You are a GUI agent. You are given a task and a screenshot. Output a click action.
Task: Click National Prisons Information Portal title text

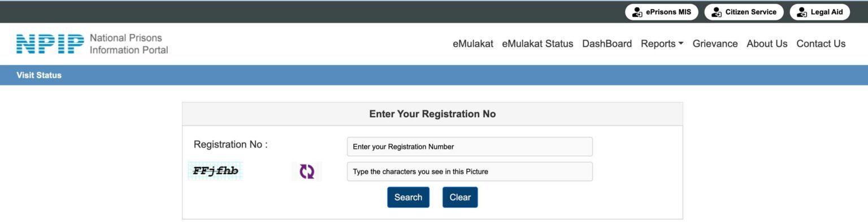click(129, 44)
